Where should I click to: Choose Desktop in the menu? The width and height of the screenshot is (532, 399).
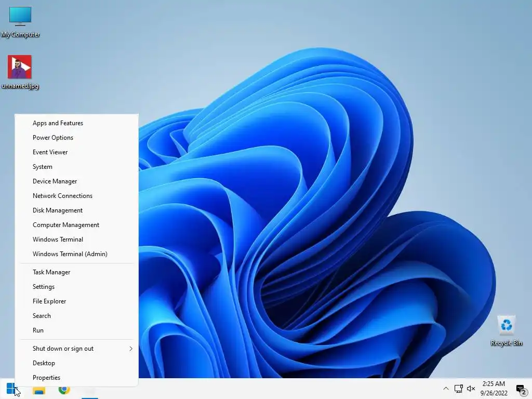(77, 363)
